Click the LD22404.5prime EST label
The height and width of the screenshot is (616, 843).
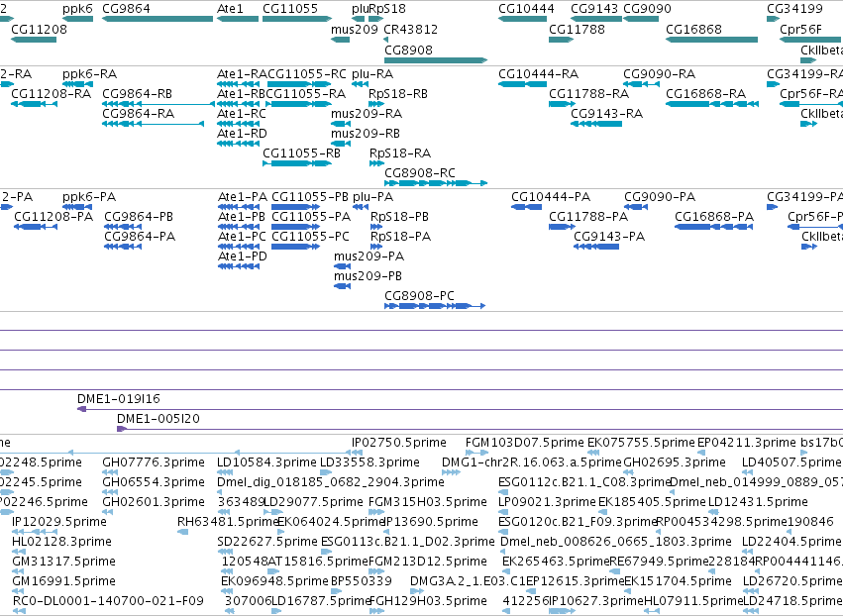(x=791, y=542)
